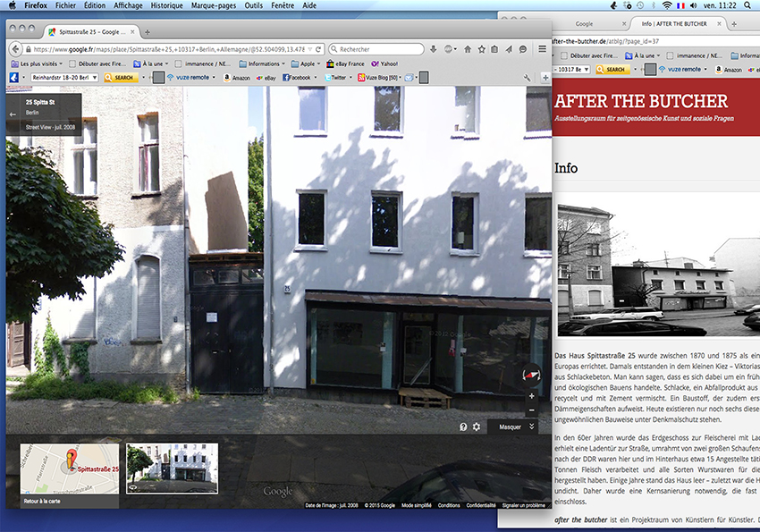The image size is (760, 532).
Task: Go back with the Firefox back arrow
Action: point(15,49)
